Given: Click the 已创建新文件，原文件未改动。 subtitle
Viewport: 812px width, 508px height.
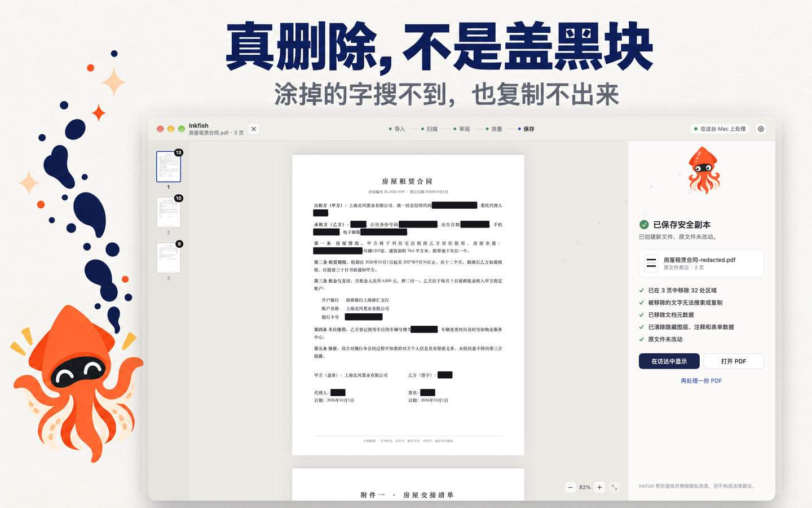Looking at the screenshot, I should [678, 237].
